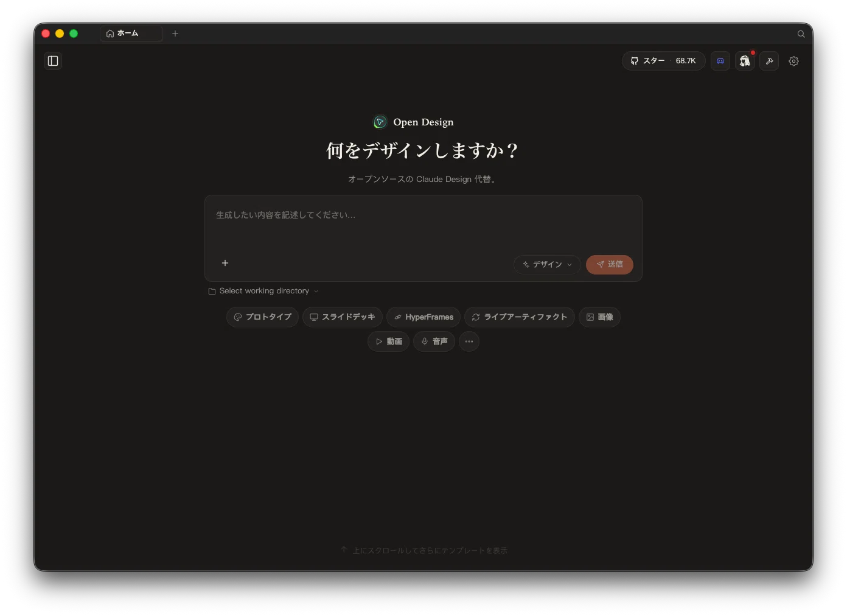
Task: Select the 動画 chip
Action: pos(388,341)
